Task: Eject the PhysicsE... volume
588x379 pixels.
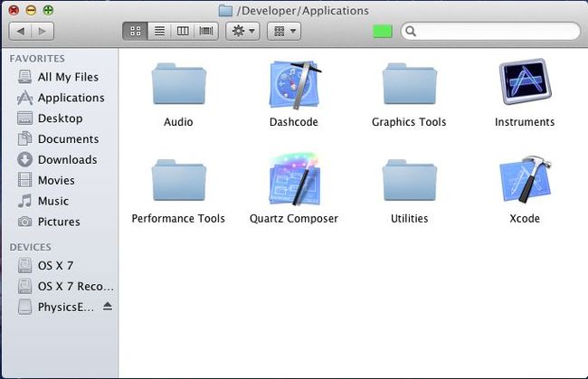Action: pyautogui.click(x=108, y=307)
